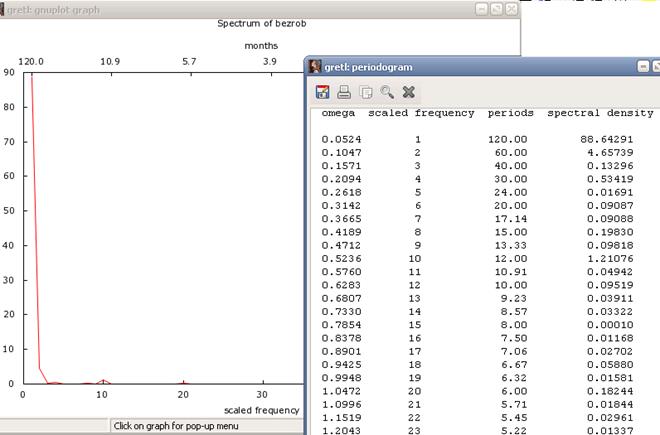Screen dimensions: 660x435
Task: Click the gretl periodogram window title icon
Action: click(315, 67)
